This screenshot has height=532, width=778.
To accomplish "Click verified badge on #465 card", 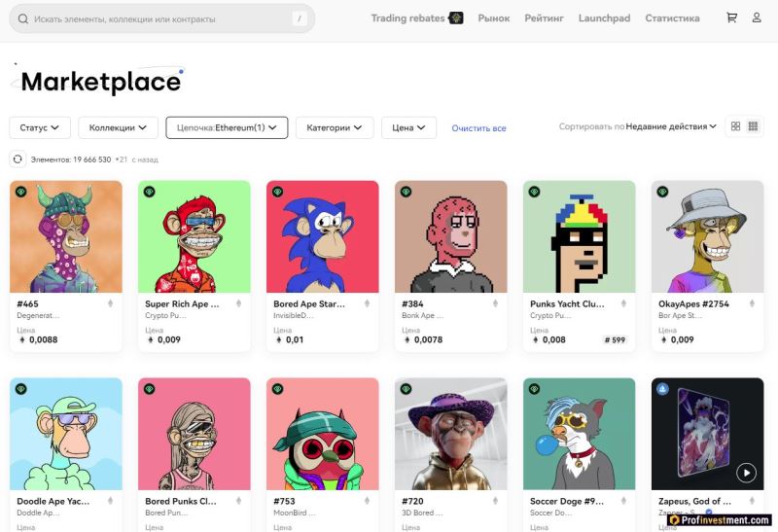I will tap(20, 192).
